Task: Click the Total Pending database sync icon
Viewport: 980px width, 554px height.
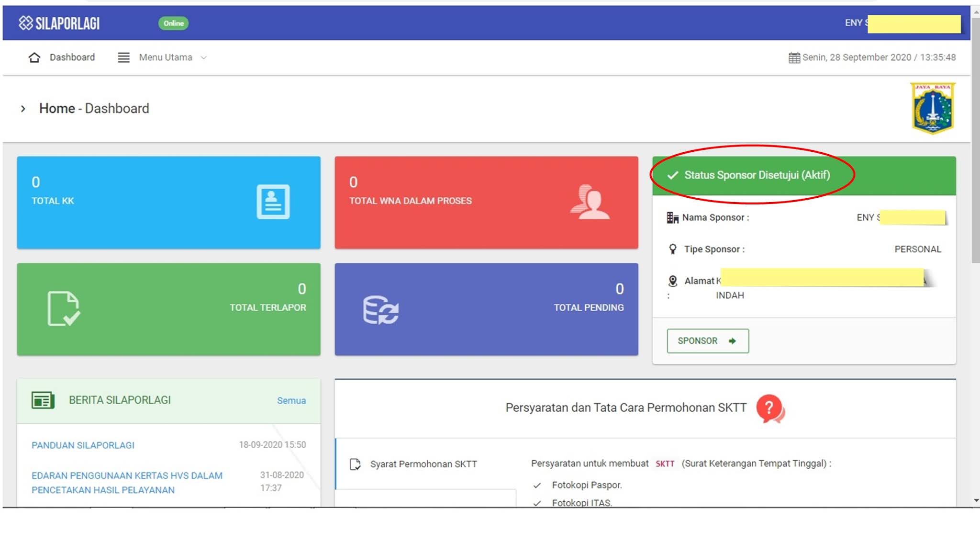Action: tap(380, 310)
